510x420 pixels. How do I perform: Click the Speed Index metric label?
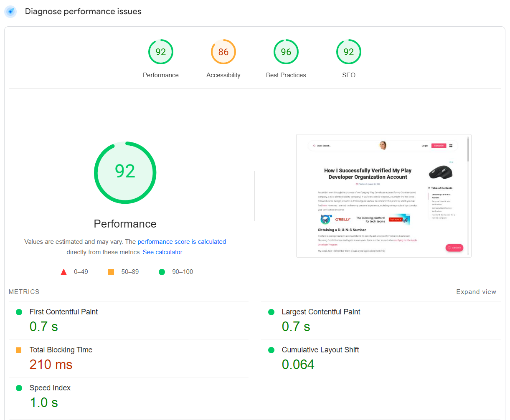click(x=50, y=388)
